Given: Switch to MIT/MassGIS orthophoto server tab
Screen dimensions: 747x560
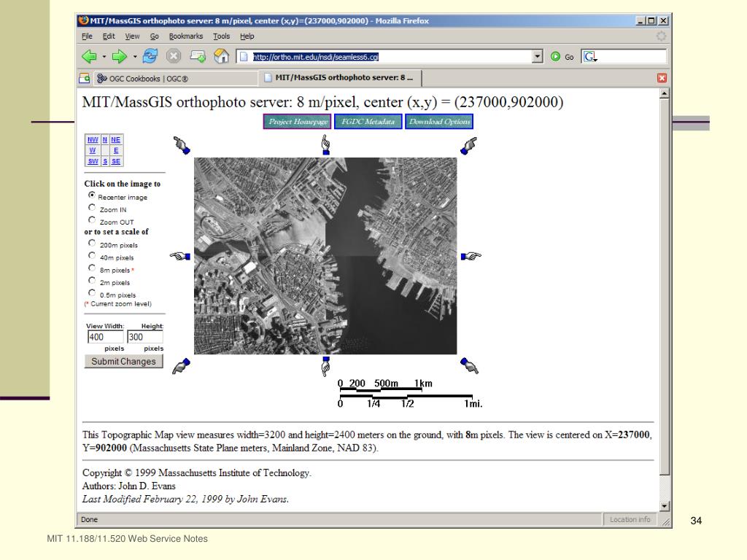Looking at the screenshot, I should click(341, 77).
